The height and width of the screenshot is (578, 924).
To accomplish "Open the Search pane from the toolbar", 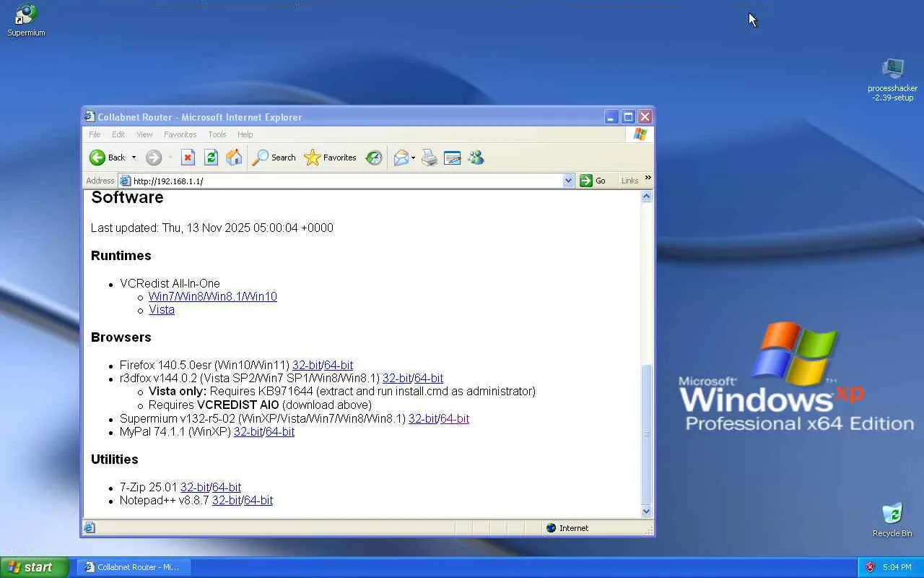I will [x=274, y=158].
